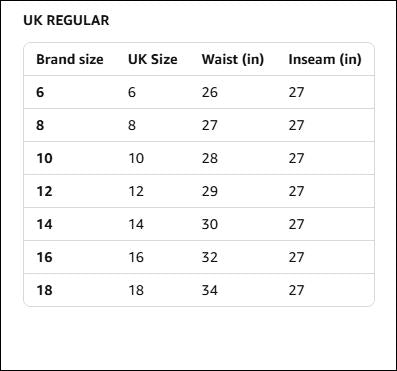The width and height of the screenshot is (397, 371).
Task: Select brand size 6 row label
Action: point(40,92)
